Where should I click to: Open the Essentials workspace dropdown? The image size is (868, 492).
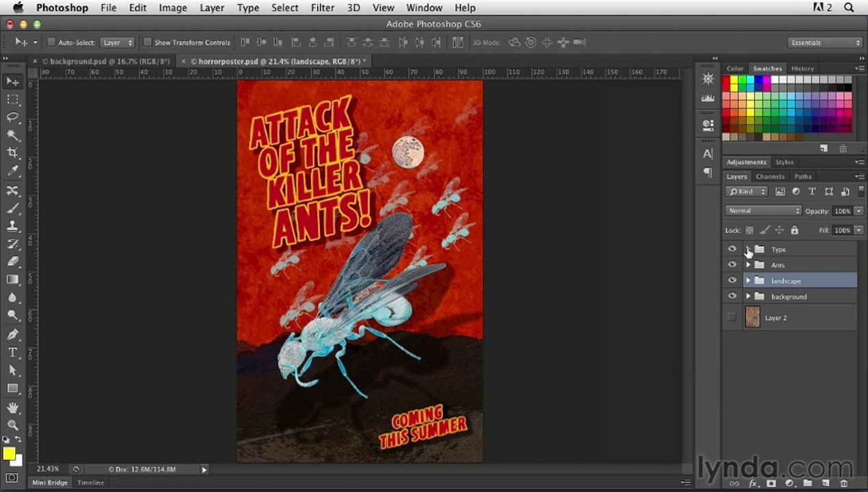pos(826,42)
